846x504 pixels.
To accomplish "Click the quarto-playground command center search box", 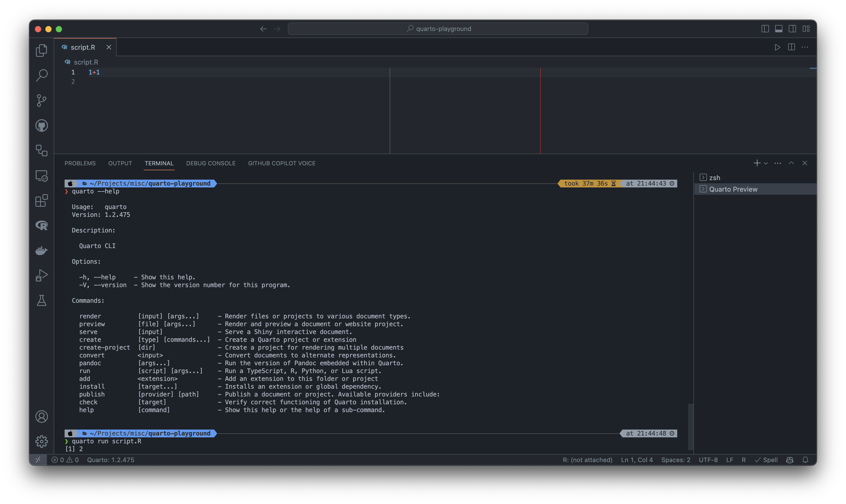I will [438, 29].
